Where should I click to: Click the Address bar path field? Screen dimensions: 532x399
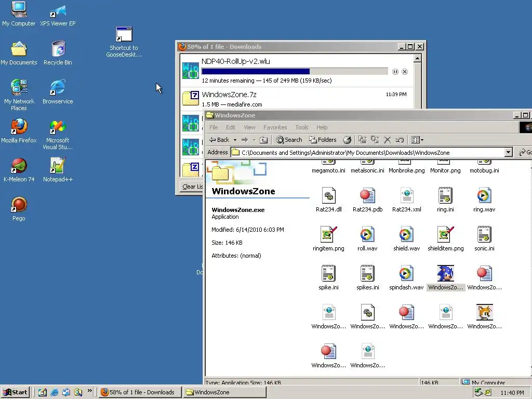tap(367, 153)
